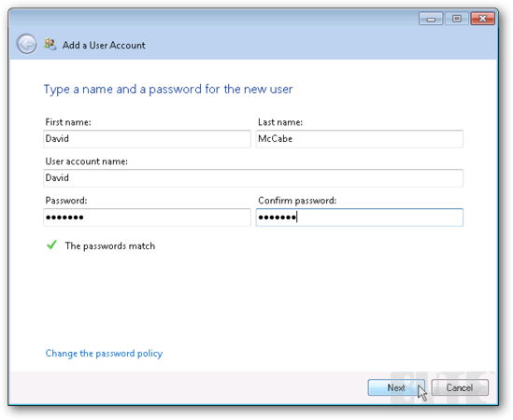Click the User account name label

86,161
